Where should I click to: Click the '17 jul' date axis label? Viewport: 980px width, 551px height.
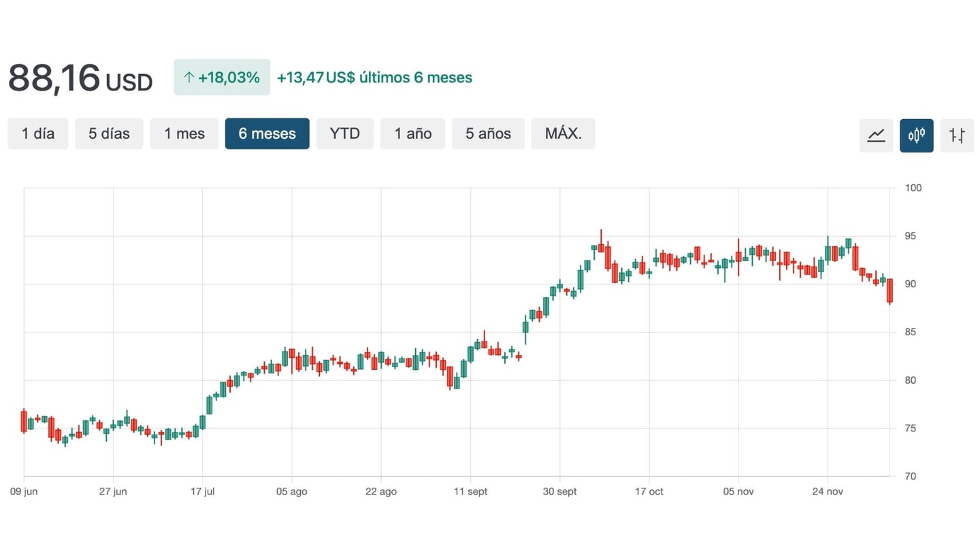tap(203, 492)
